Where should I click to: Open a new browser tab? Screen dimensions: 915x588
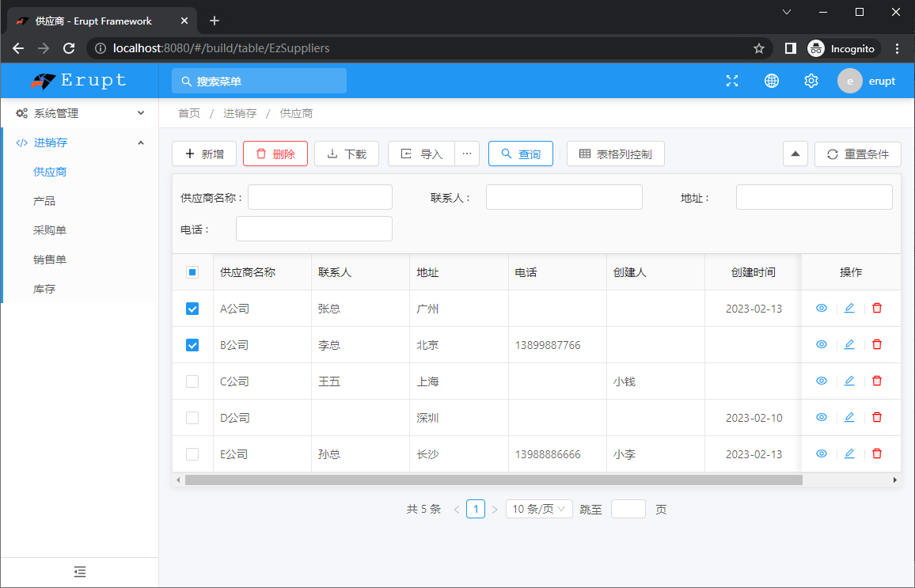point(215,21)
